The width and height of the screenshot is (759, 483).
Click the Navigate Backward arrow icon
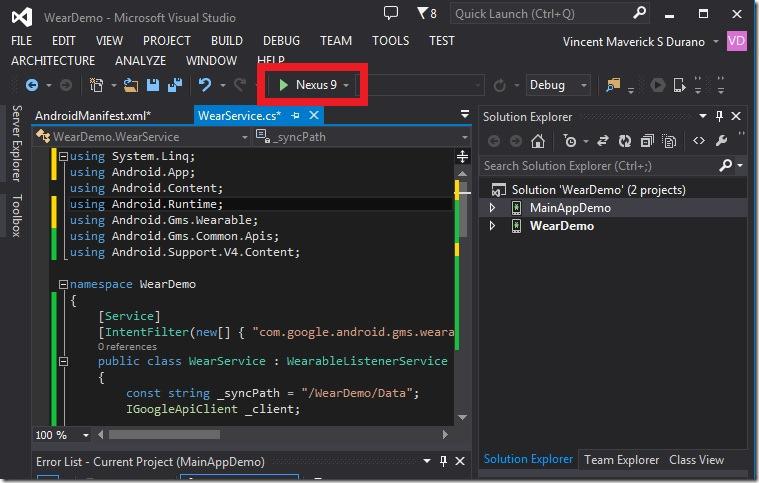click(32, 85)
